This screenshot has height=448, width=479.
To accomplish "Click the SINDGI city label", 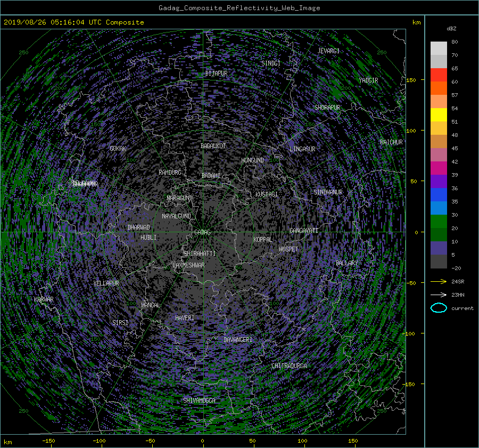I will tap(271, 63).
